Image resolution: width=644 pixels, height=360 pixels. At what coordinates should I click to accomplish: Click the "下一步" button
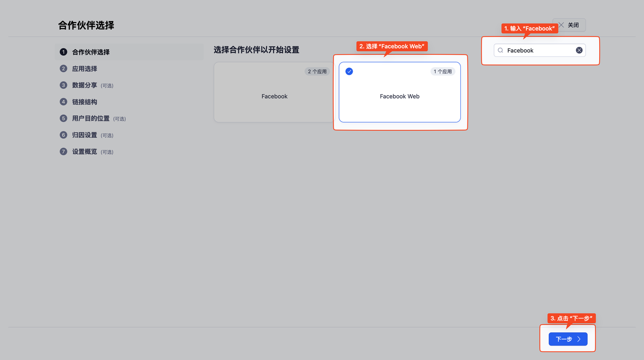568,339
